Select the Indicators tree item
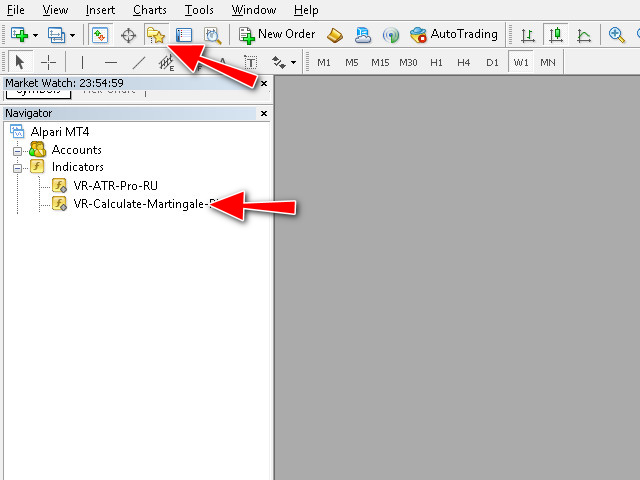 tap(78, 167)
